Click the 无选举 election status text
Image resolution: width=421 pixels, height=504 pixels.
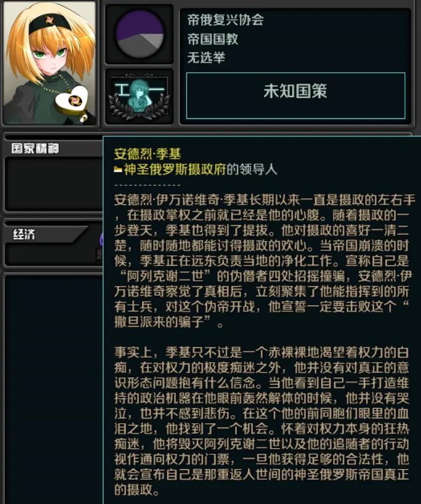[206, 58]
